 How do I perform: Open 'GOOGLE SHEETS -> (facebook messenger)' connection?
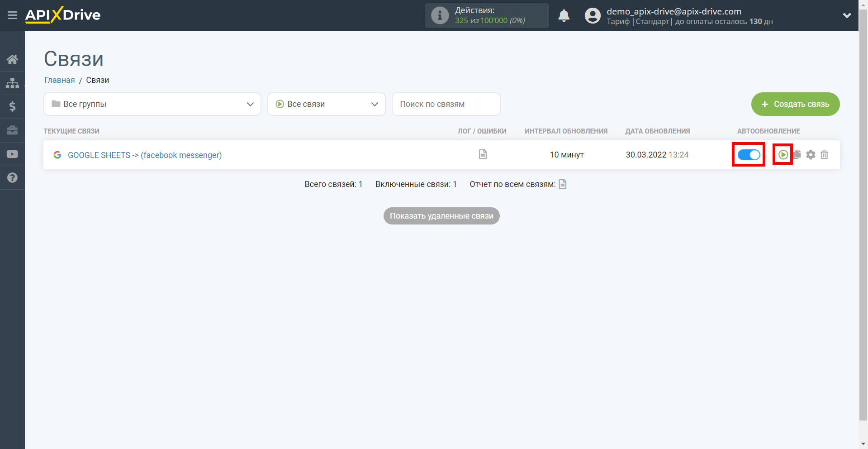pyautogui.click(x=145, y=155)
